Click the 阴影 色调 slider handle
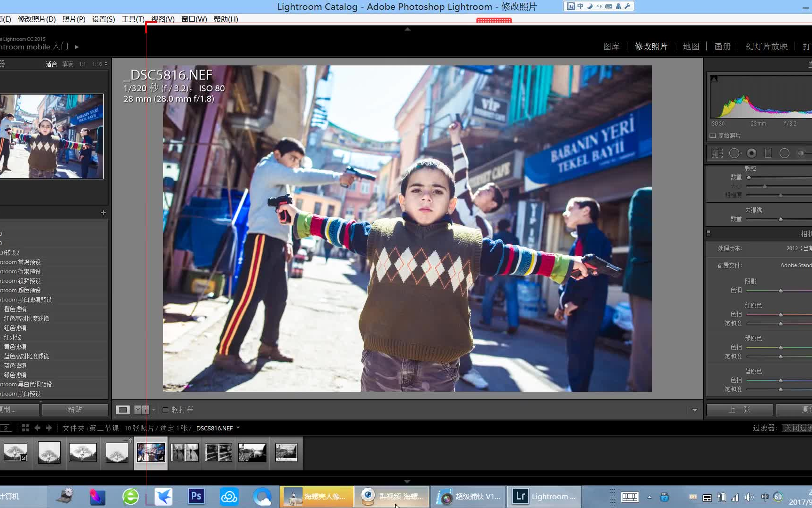The image size is (812, 508). [781, 291]
